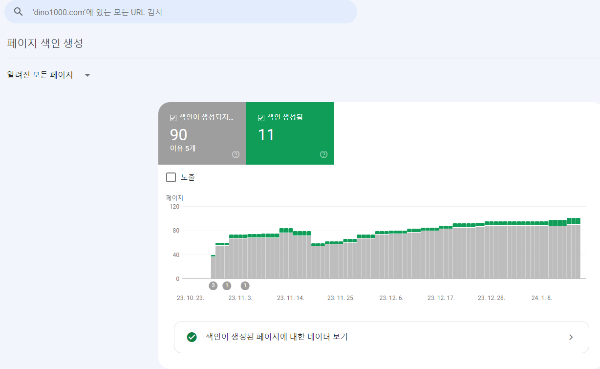Focus the dino1000.com URL inspection field

tap(181, 12)
